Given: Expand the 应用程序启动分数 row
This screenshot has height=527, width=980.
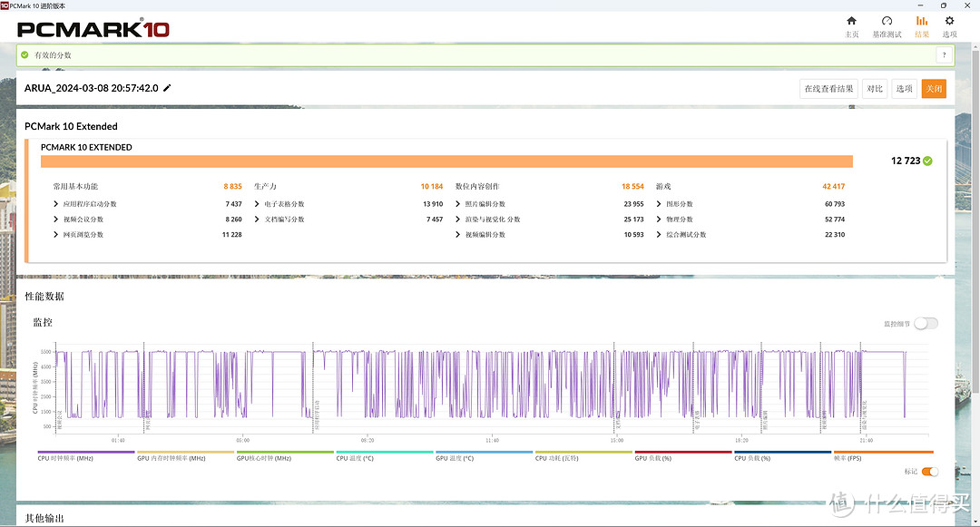Looking at the screenshot, I should [x=55, y=204].
